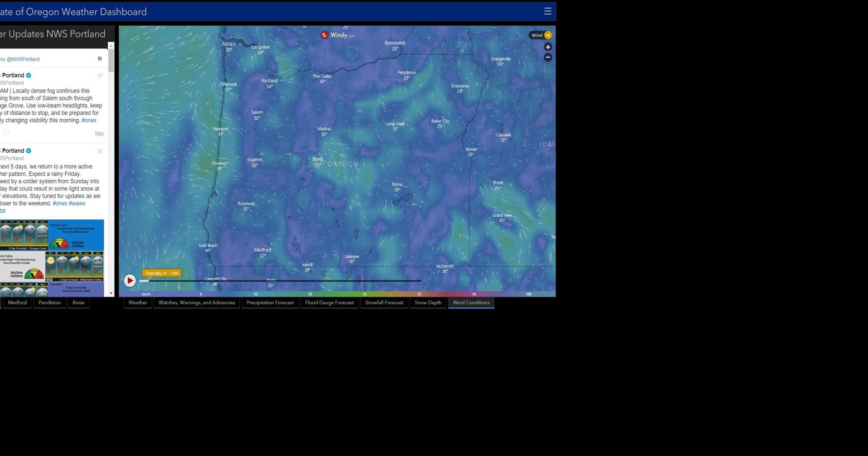The height and width of the screenshot is (456, 868).
Task: Open the hamburger menu in the dashboard header
Action: pyautogui.click(x=547, y=11)
